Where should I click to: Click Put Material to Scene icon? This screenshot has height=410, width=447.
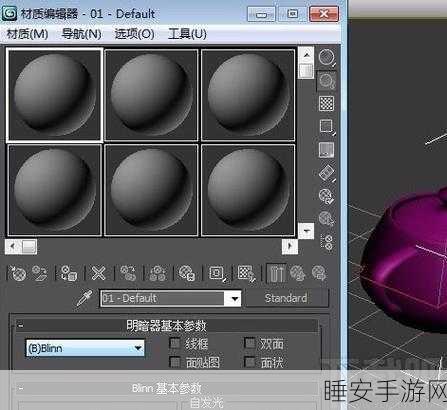[x=40, y=273]
